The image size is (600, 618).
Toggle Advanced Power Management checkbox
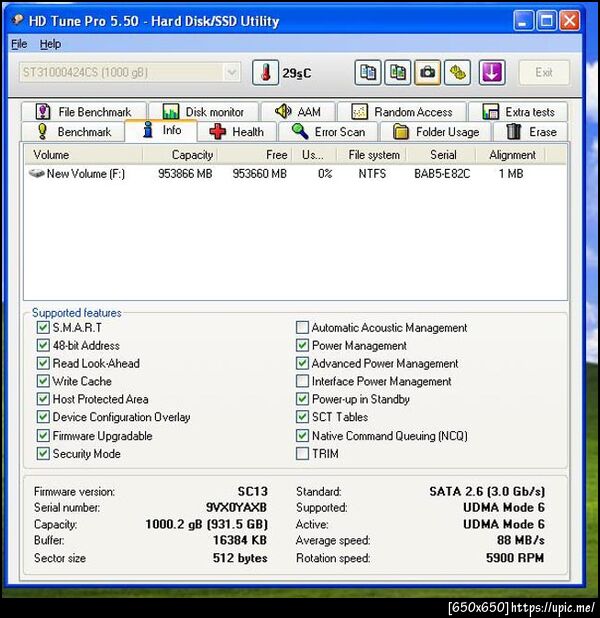pyautogui.click(x=302, y=363)
